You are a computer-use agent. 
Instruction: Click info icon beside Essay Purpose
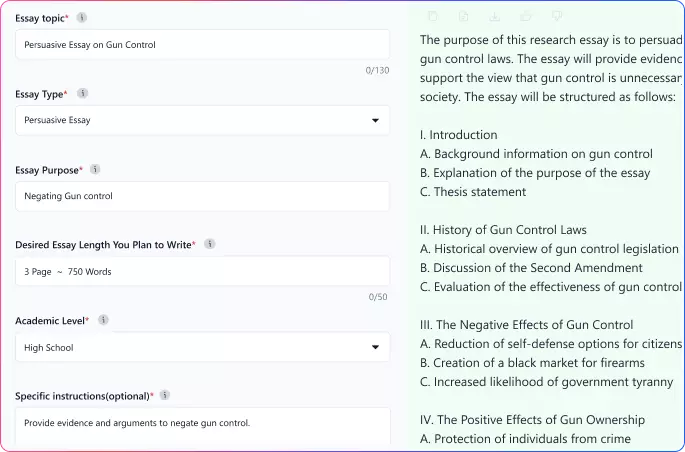pos(95,169)
